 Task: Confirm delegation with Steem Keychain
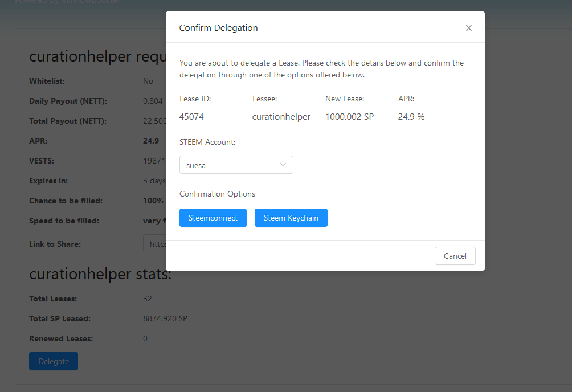tap(291, 218)
